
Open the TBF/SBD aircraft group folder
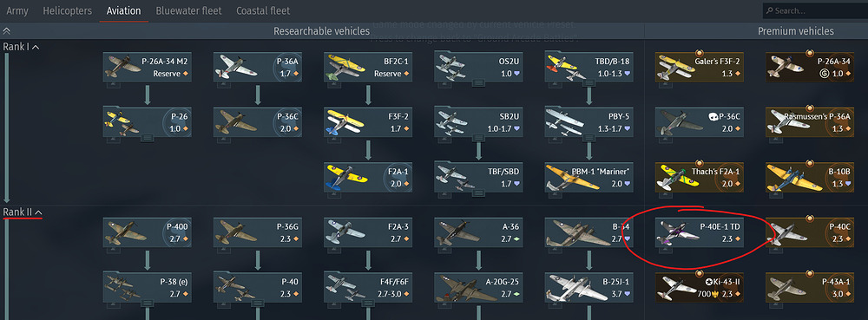pos(479,178)
